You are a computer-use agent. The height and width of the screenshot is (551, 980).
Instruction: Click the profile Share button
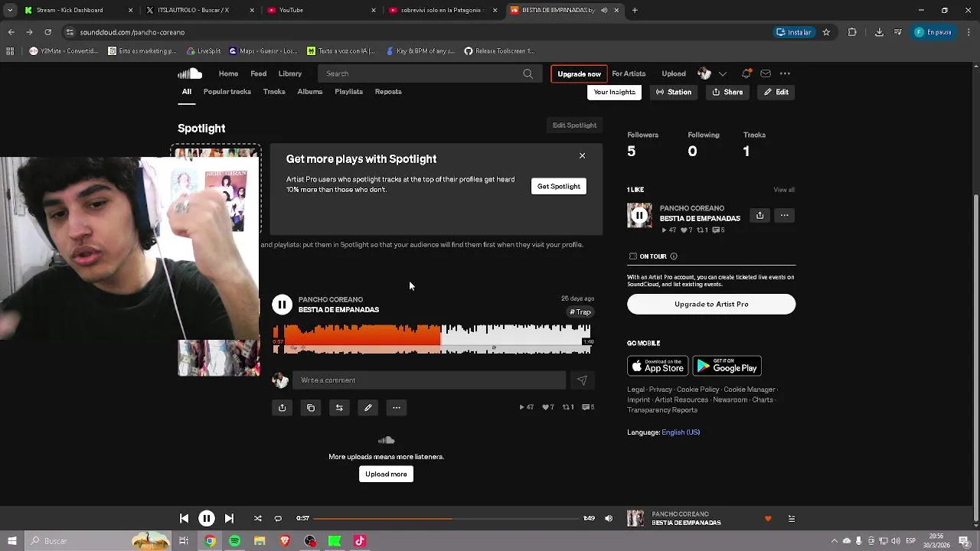coord(727,92)
